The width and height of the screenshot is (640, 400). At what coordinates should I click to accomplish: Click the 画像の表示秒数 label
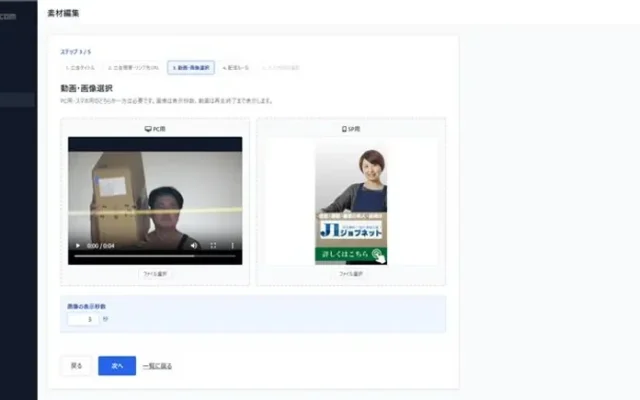[x=87, y=306]
